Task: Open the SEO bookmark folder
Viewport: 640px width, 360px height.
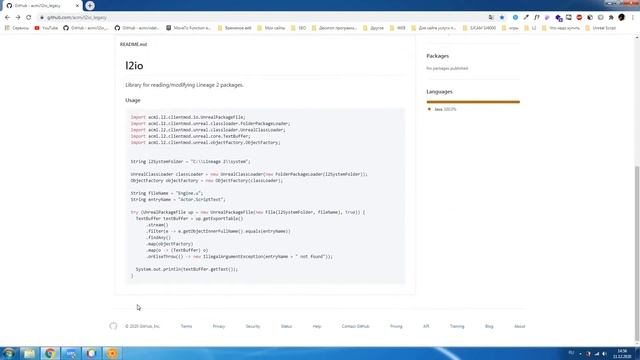Action: 298,28
